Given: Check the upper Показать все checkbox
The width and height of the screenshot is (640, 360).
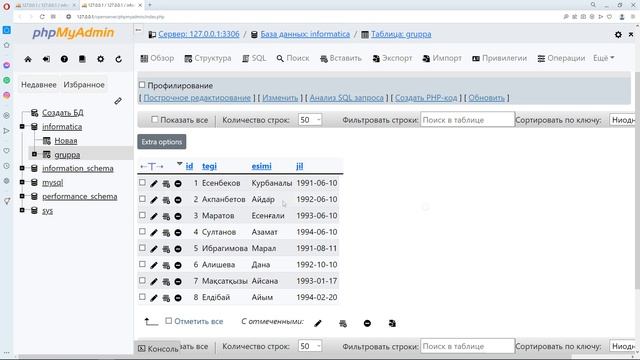Looking at the screenshot, I should click(x=154, y=120).
